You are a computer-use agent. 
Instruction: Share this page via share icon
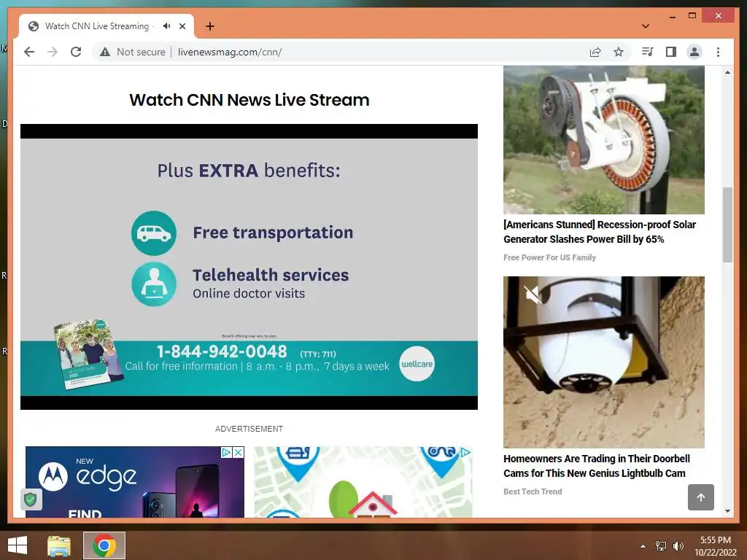pos(595,52)
